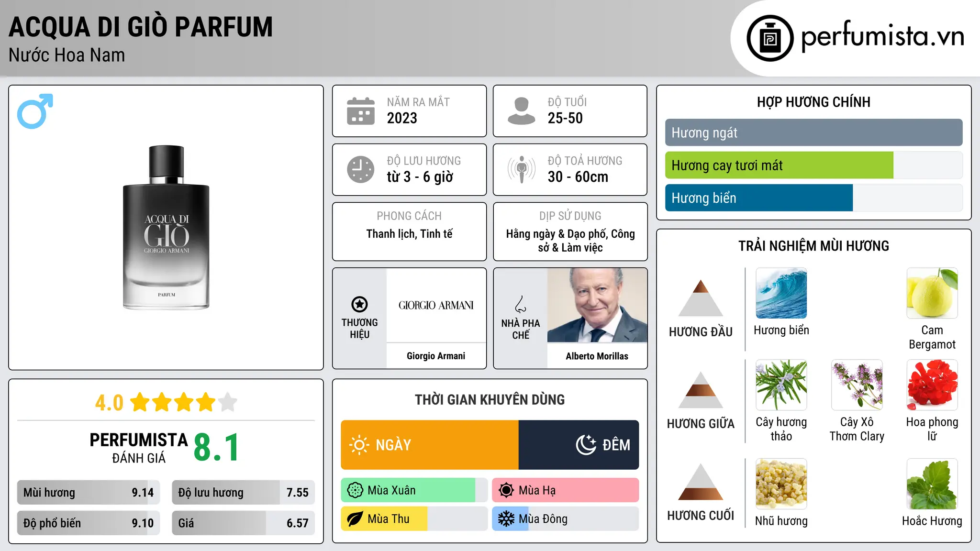Screen dimensions: 980x551
Task: Click the Cây hương thảo rosemary thumbnail
Action: click(781, 385)
